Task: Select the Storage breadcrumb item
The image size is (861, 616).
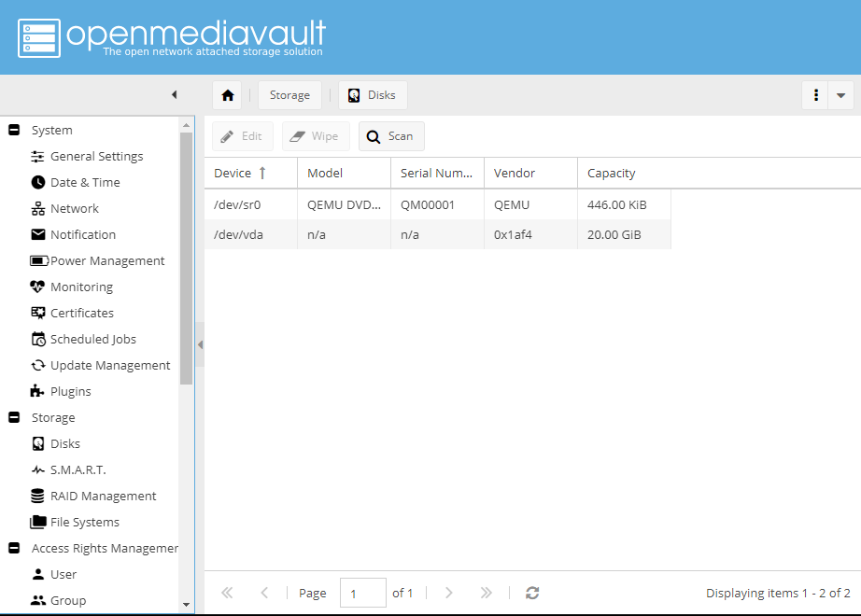Action: (289, 95)
